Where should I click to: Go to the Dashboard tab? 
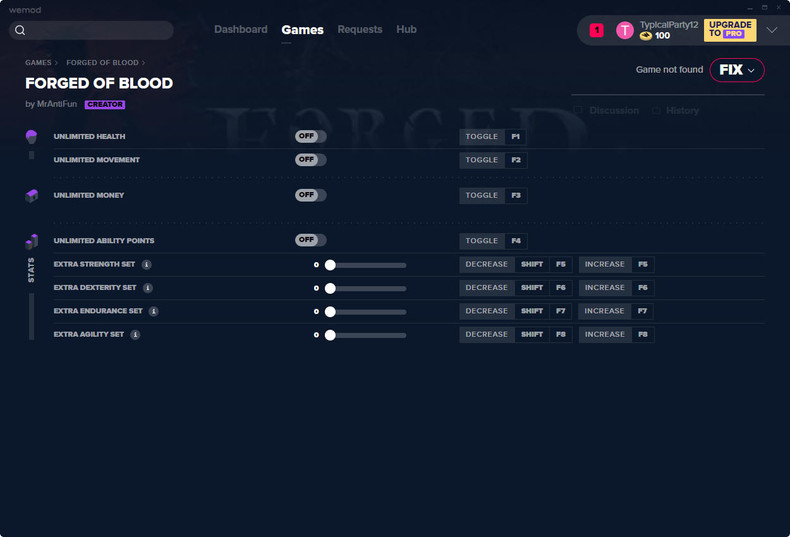click(x=241, y=29)
